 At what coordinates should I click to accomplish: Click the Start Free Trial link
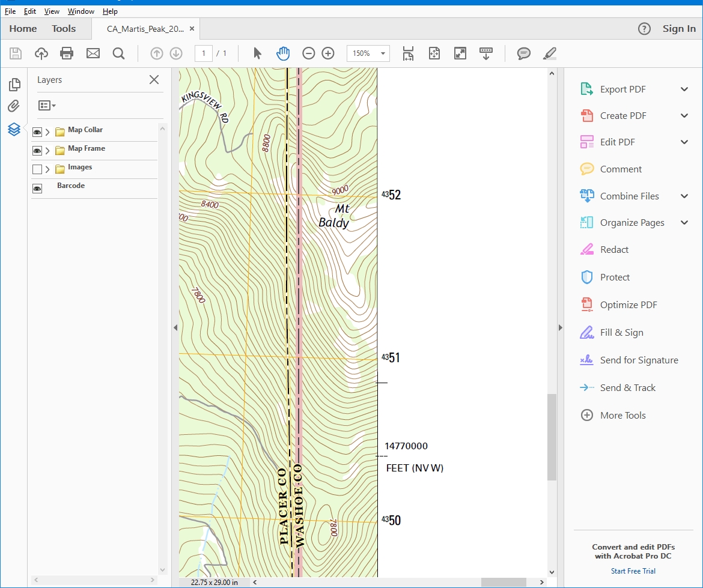point(633,571)
